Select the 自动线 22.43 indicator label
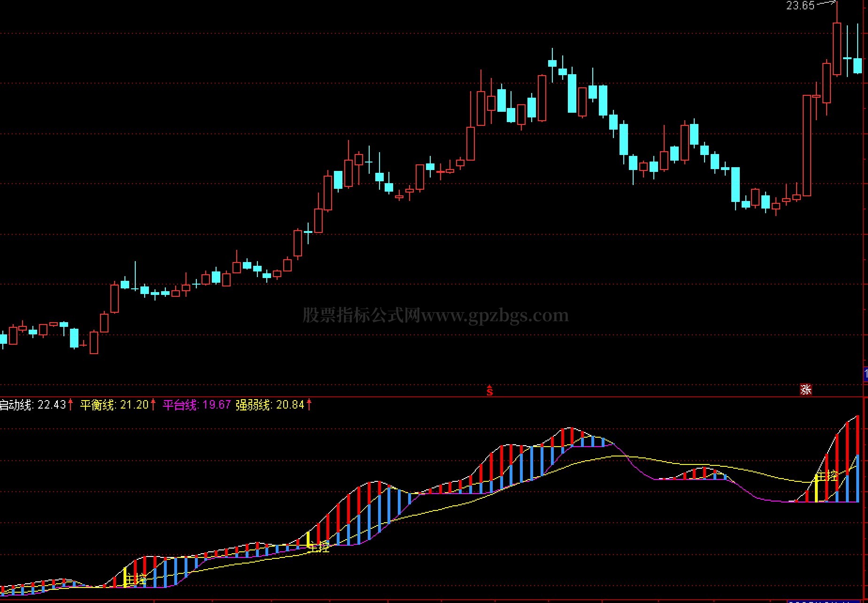Viewport: 868px width, 603px height. click(x=33, y=404)
